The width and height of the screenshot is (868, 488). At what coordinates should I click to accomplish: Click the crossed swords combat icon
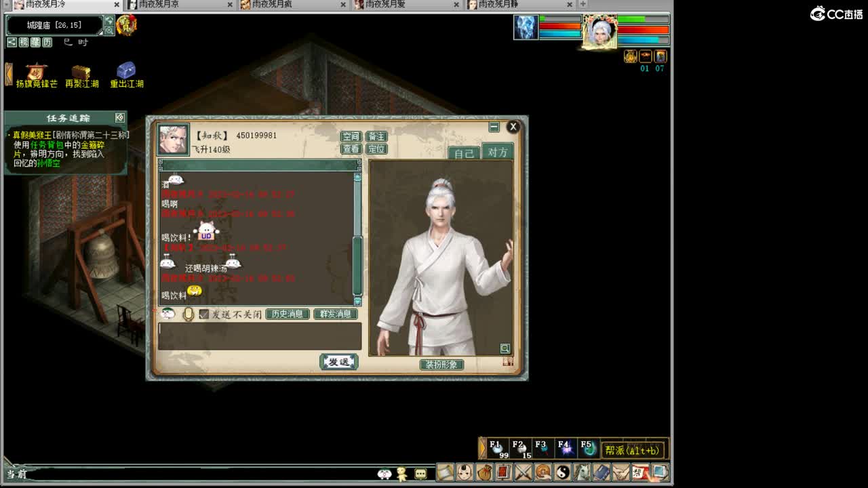click(x=523, y=472)
